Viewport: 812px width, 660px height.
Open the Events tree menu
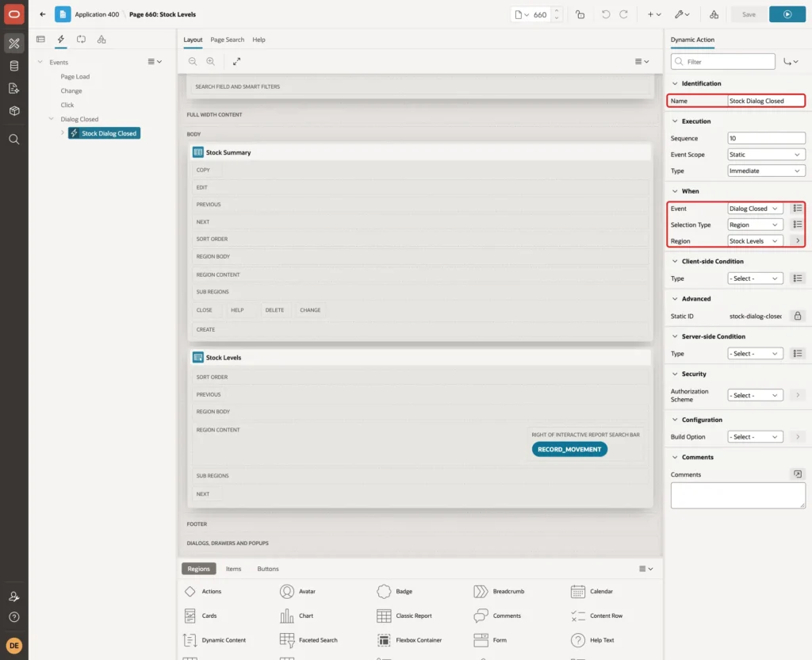tap(155, 61)
